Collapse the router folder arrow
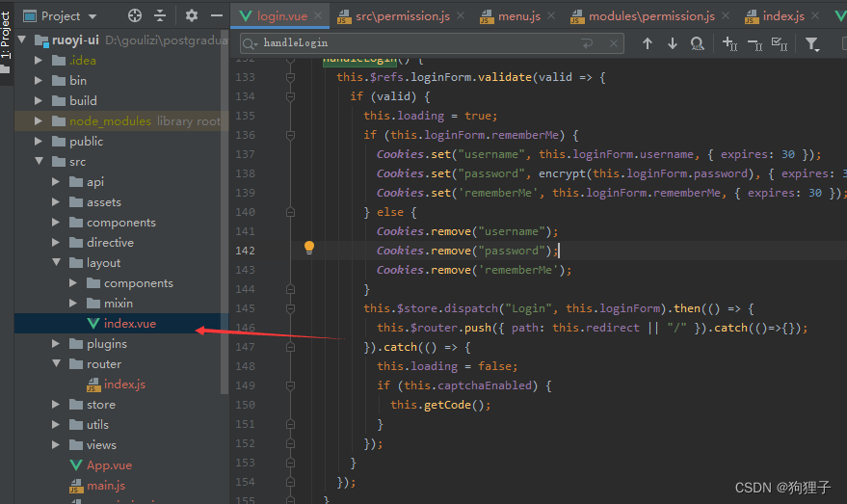 56,363
